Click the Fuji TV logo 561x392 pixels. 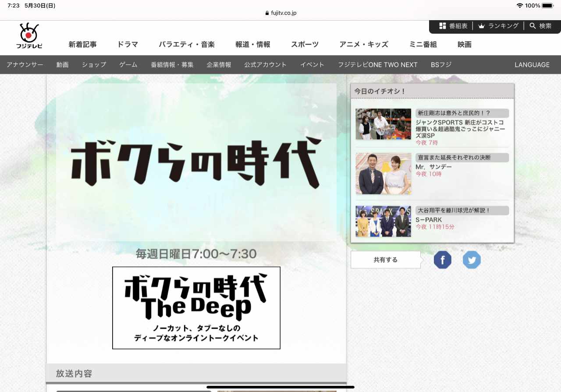[29, 36]
